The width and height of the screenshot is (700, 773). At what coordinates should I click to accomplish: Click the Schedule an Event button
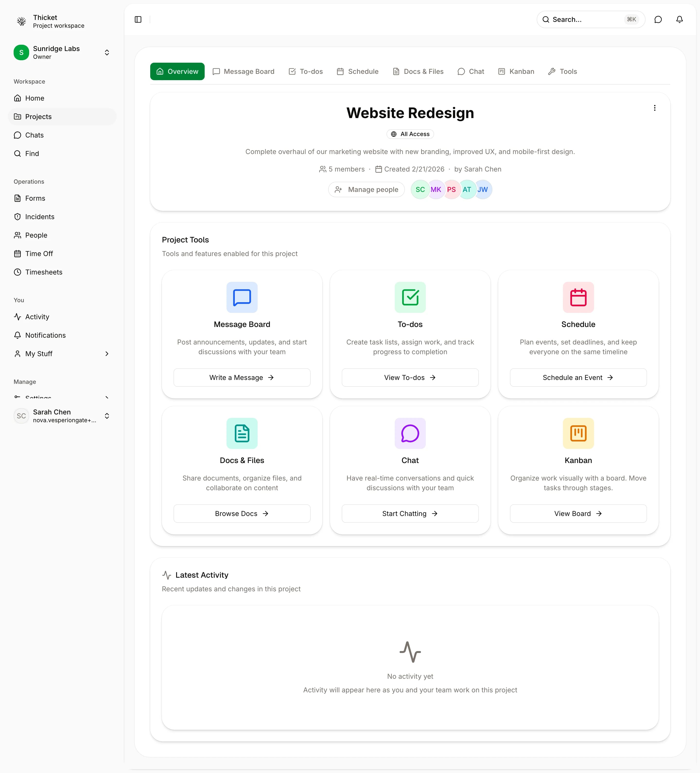coord(578,377)
